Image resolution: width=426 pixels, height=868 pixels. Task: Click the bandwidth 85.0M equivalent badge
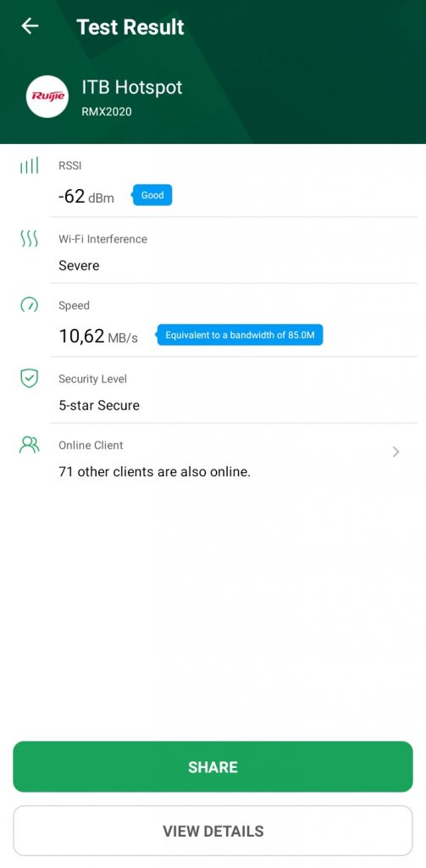239,335
